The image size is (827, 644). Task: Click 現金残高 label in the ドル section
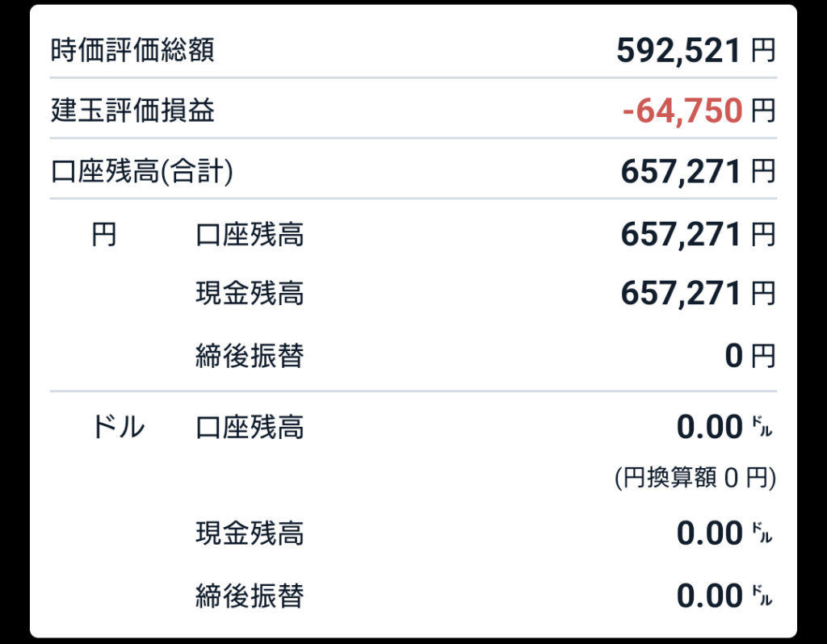click(250, 533)
